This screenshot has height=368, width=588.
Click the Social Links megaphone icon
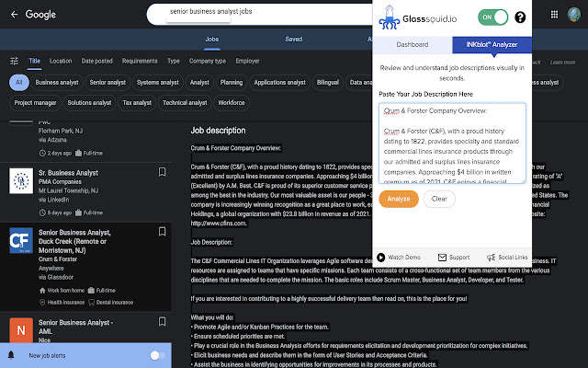(x=491, y=258)
